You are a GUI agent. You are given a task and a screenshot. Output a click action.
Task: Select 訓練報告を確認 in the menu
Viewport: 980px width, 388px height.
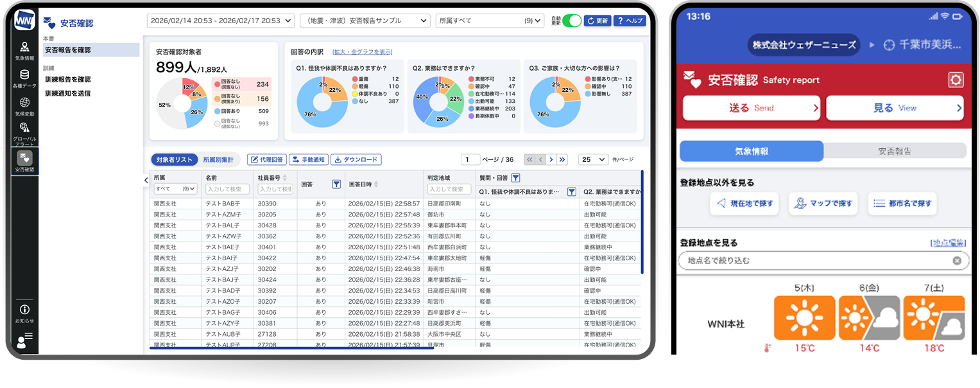pyautogui.click(x=67, y=80)
